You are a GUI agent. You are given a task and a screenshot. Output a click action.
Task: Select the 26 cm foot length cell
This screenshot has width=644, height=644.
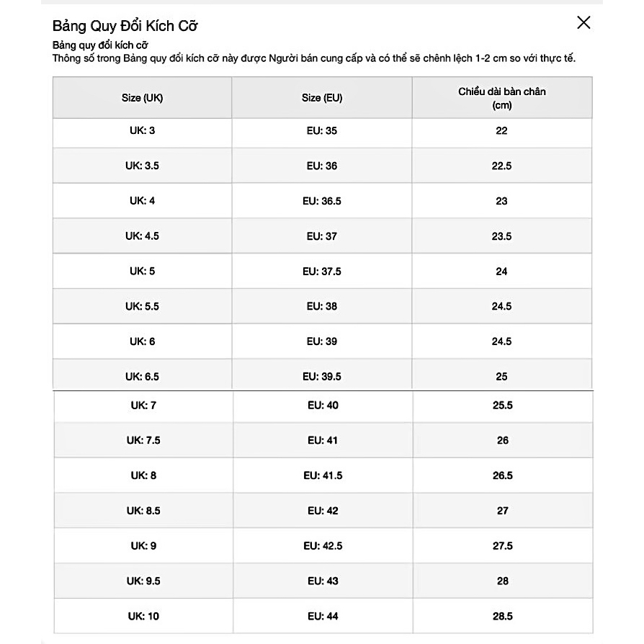(x=503, y=440)
